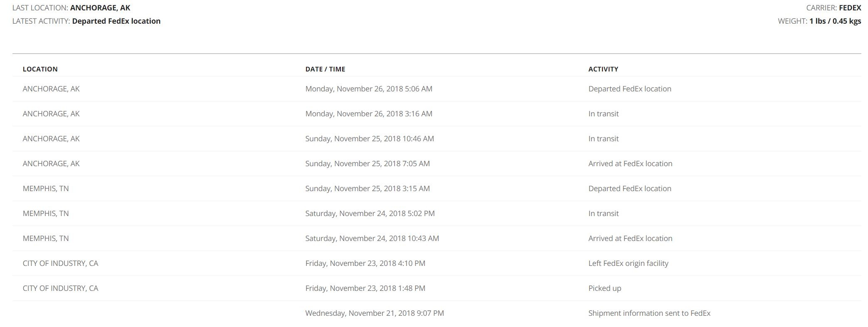Click the date Wednesday, November 21, 2018 9:07 PM
The width and height of the screenshot is (868, 327).
(375, 313)
